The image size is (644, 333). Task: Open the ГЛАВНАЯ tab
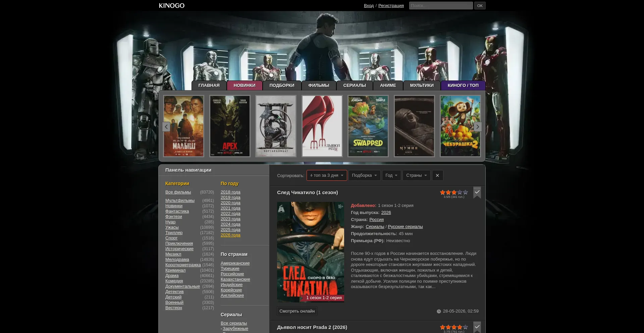coord(209,86)
